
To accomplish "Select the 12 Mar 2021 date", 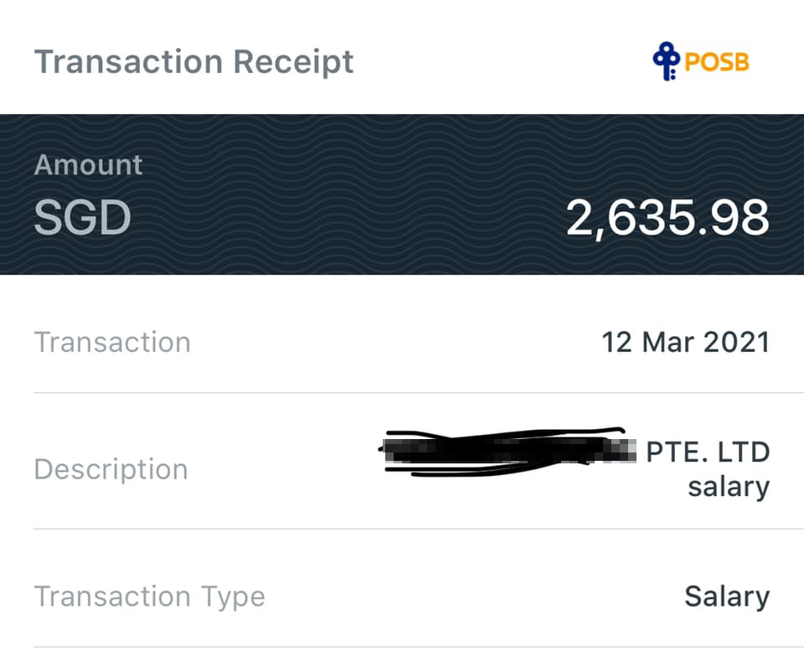I will click(x=685, y=342).
